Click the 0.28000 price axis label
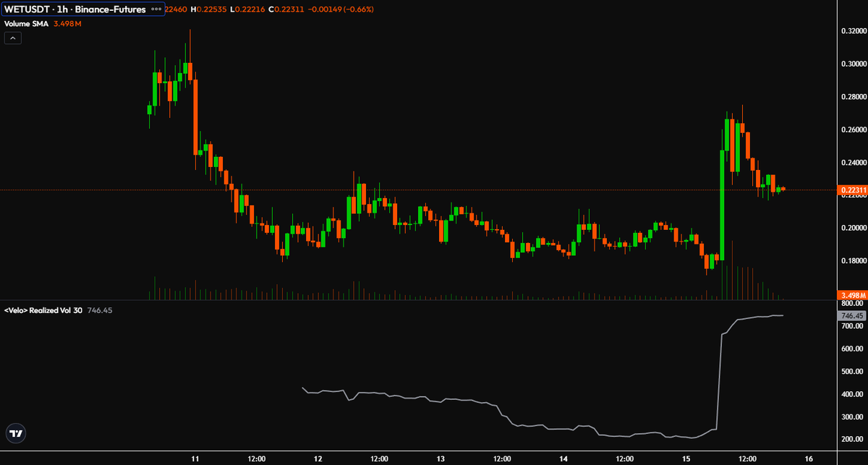 (x=852, y=97)
